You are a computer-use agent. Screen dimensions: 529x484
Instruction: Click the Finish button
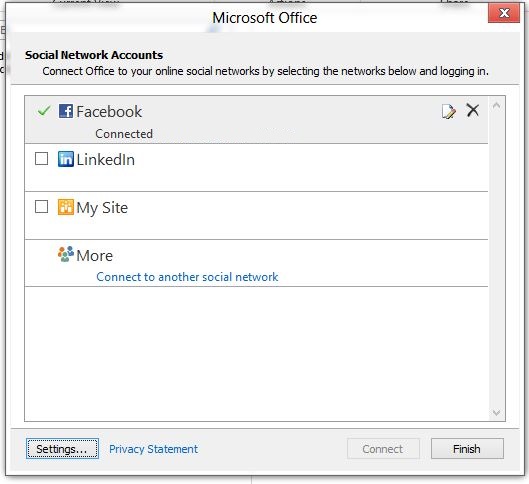[x=467, y=449]
